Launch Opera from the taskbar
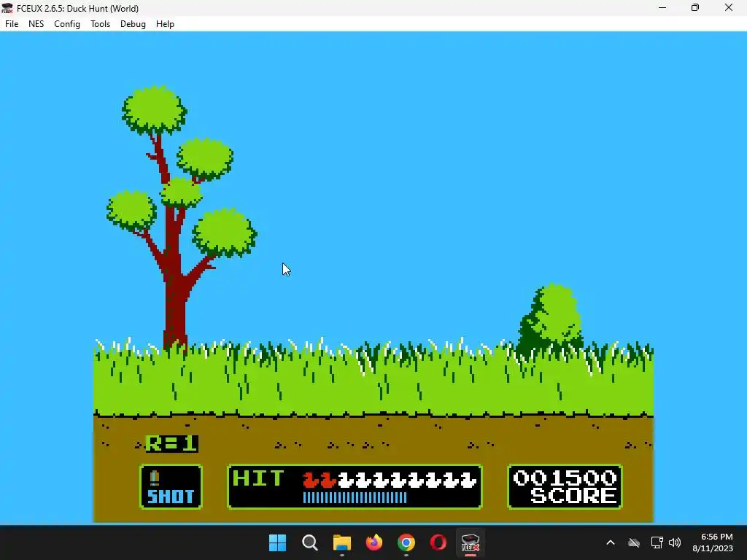Screen dimensions: 747x560 click(x=438, y=542)
